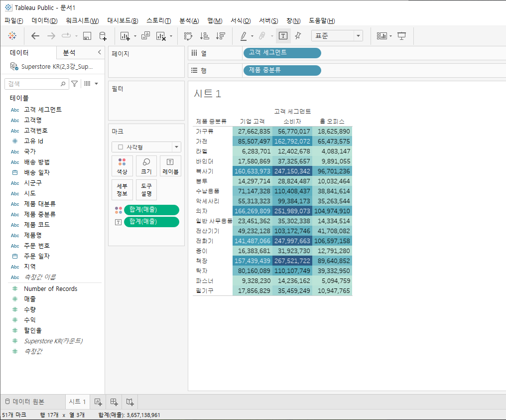Click the Group members paperclip icon
The image size is (506, 420).
click(262, 36)
